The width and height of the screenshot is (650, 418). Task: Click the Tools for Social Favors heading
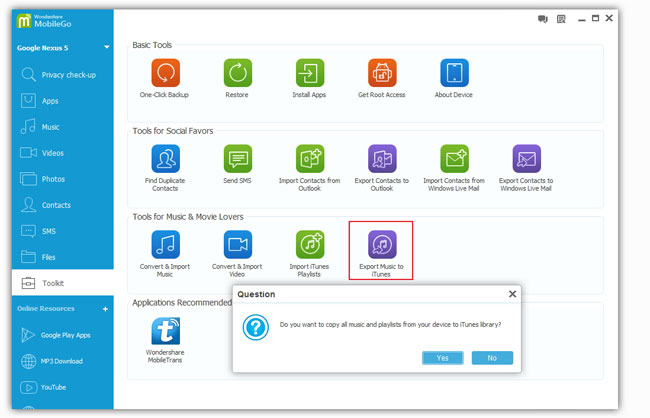pos(173,131)
